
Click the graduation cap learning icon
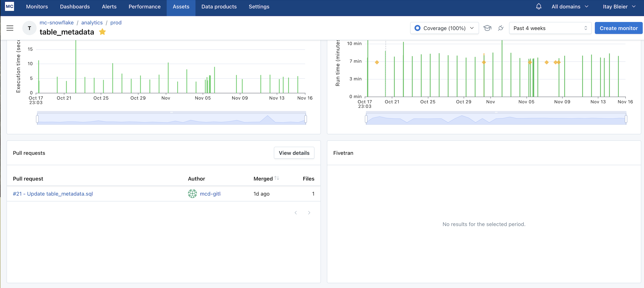point(487,28)
